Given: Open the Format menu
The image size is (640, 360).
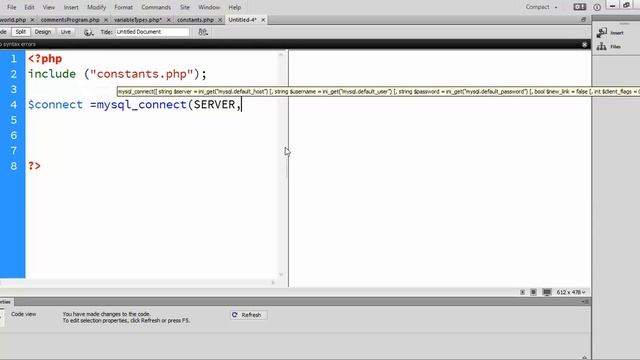Looking at the screenshot, I should (x=123, y=7).
